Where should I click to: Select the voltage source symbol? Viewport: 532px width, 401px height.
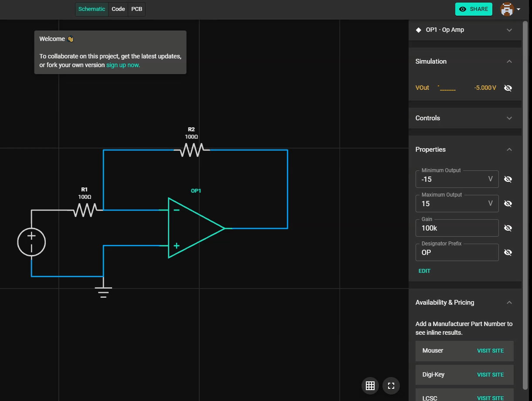[31, 242]
